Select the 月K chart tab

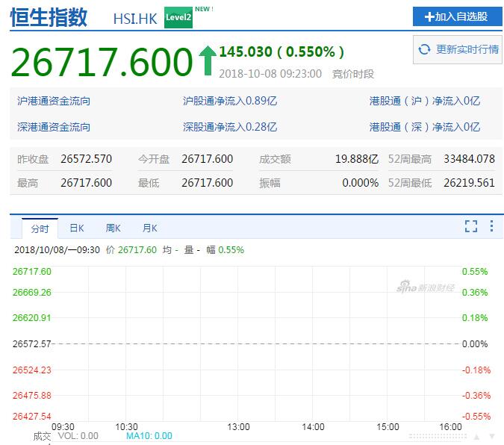pos(149,228)
